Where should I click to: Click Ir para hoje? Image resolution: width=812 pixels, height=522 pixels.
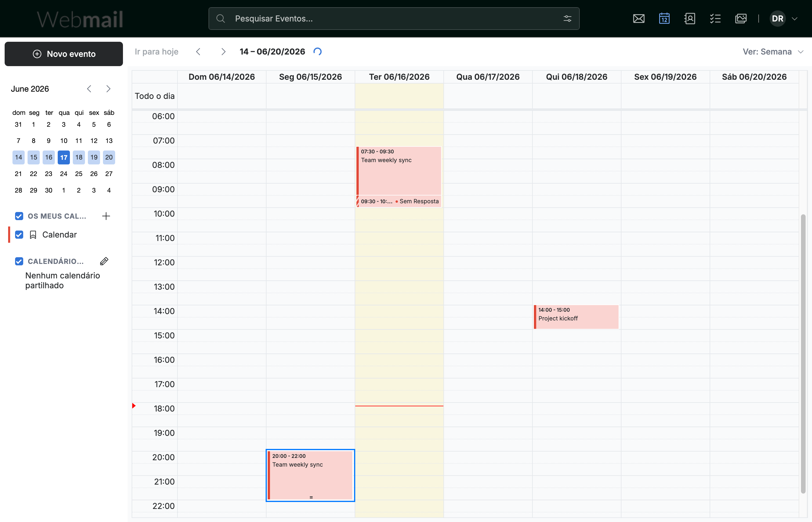point(157,52)
